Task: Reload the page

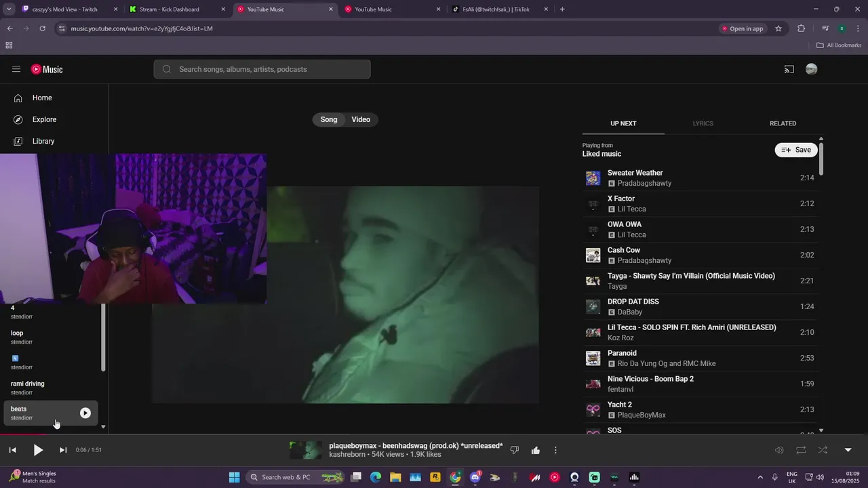Action: tap(42, 28)
